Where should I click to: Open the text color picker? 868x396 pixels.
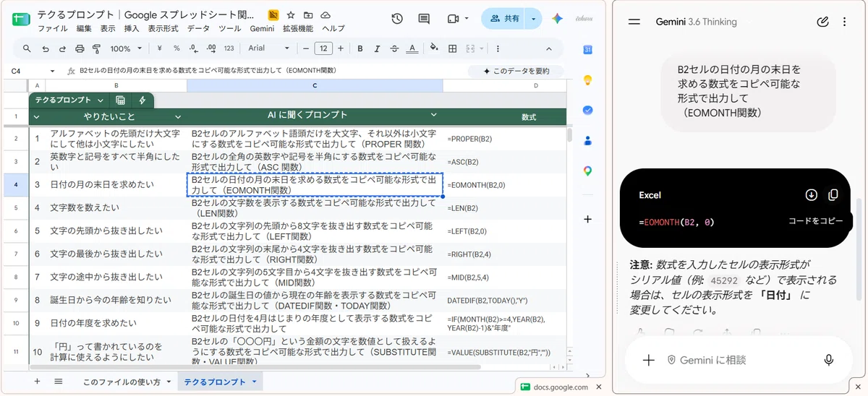click(x=411, y=48)
